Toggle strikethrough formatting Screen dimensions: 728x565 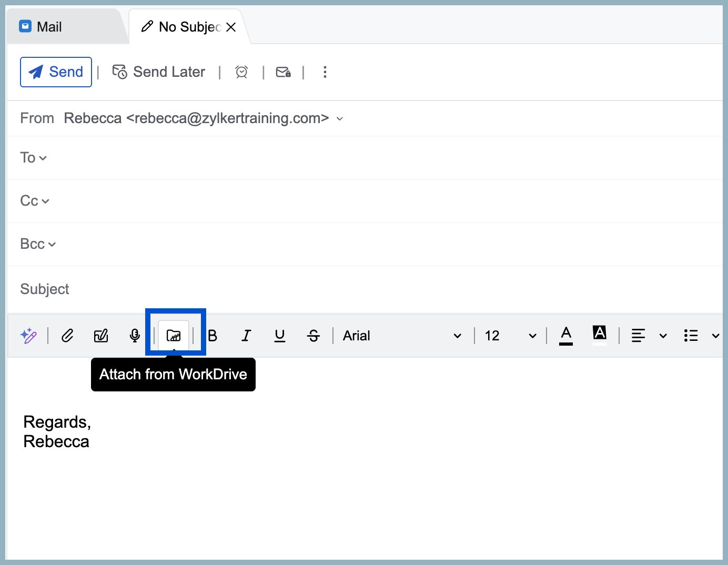[314, 336]
